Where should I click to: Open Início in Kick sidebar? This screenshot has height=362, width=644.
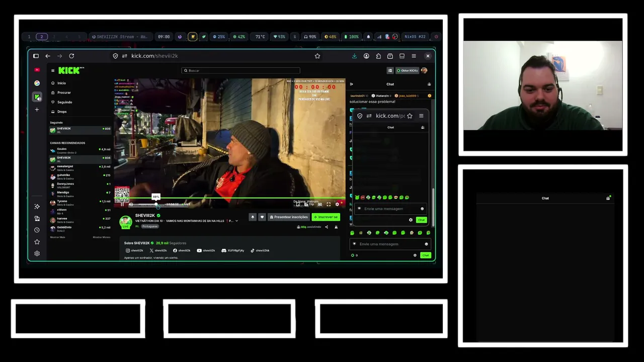[x=58, y=83]
